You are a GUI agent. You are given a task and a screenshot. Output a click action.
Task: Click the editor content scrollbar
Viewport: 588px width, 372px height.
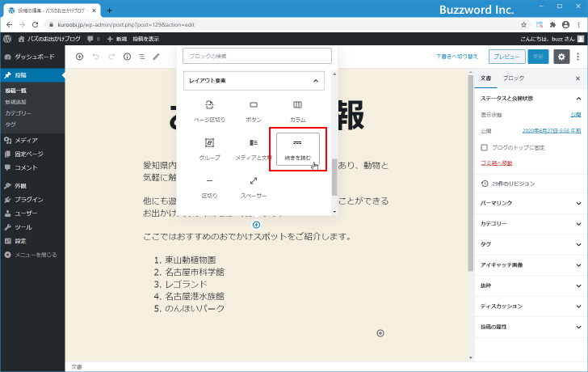[x=471, y=173]
